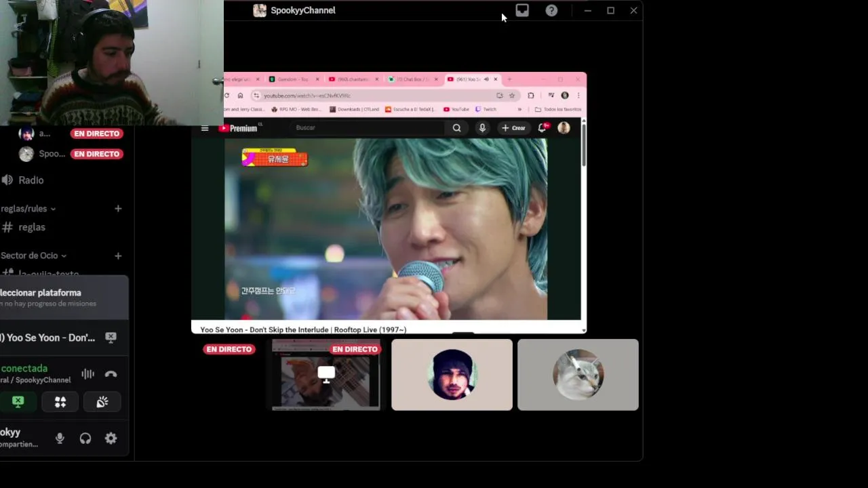Select the Spoo... user streaming live

click(x=71, y=154)
